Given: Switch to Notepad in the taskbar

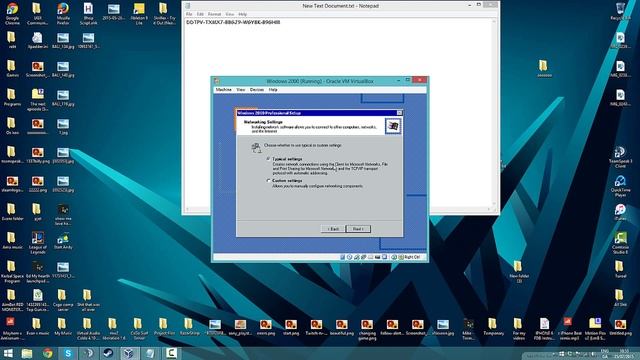Looking at the screenshot, I should [x=150, y=353].
